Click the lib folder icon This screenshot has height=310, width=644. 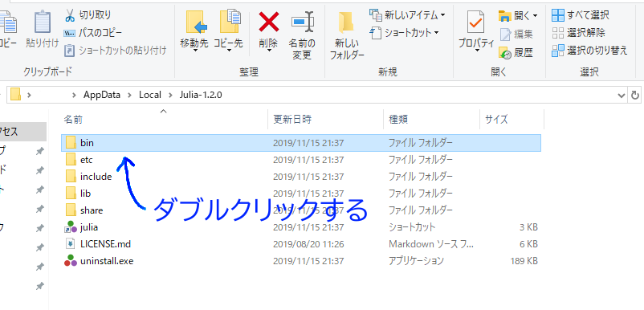coord(71,193)
